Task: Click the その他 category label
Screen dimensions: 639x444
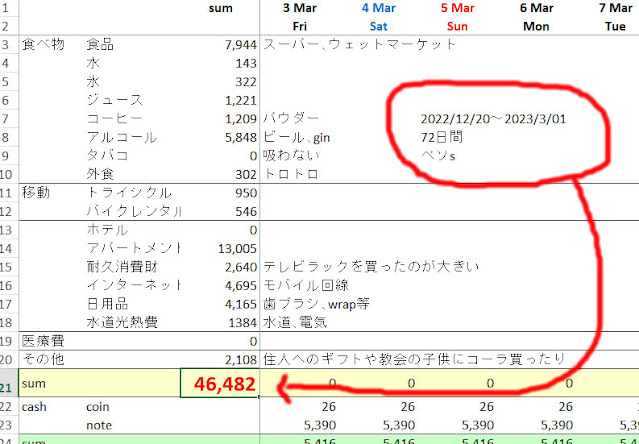Action: click(43, 359)
